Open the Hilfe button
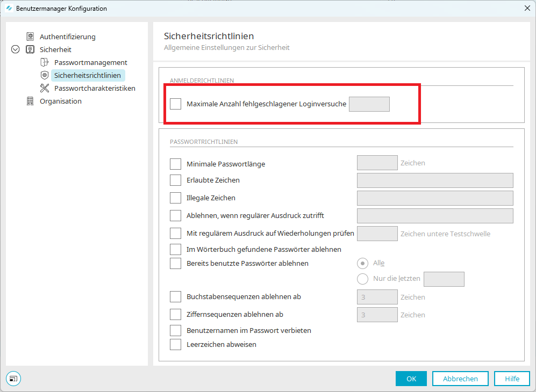 [512, 379]
